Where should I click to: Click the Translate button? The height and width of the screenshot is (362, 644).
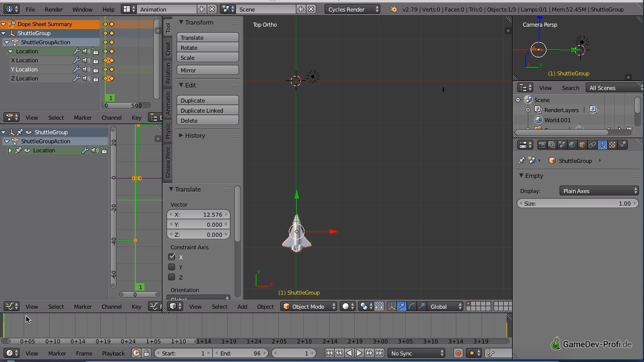tap(208, 38)
